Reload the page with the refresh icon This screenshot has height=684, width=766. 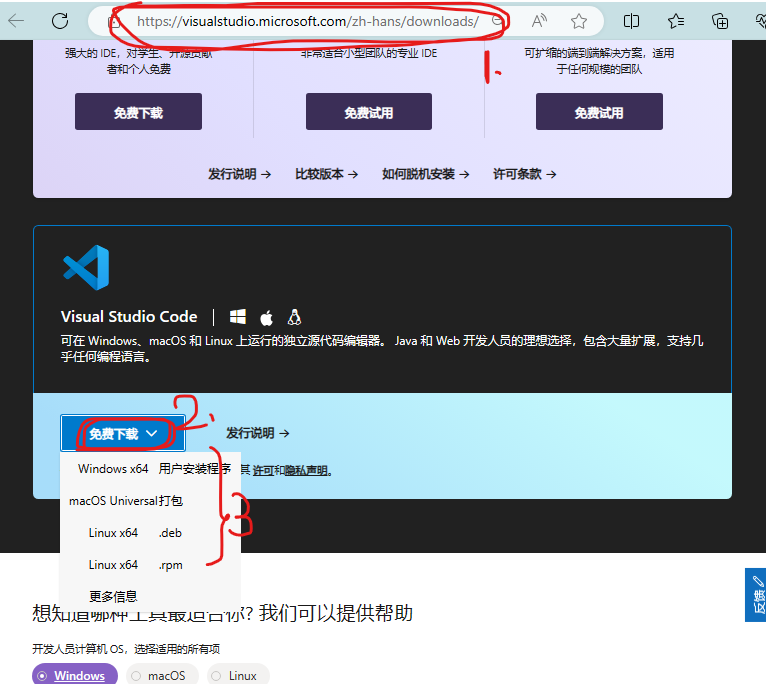60,21
